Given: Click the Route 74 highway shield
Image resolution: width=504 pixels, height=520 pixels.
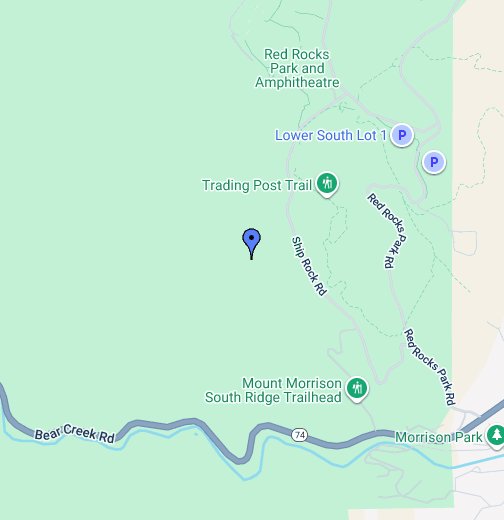Looking at the screenshot, I should pos(299,435).
